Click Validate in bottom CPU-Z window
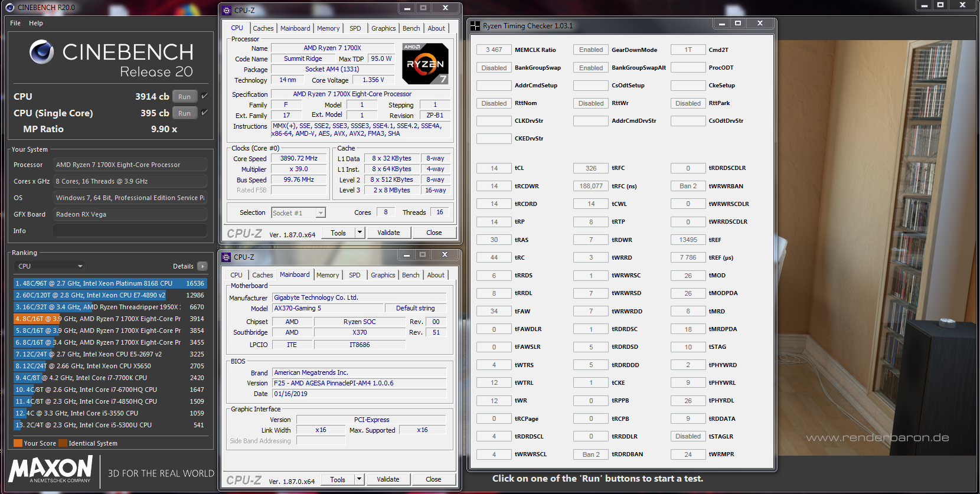This screenshot has width=980, height=494. pos(388,479)
